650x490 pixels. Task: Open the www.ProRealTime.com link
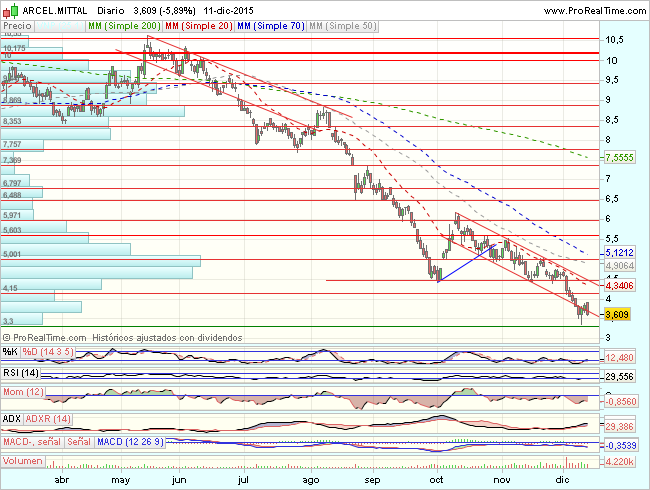tap(595, 11)
